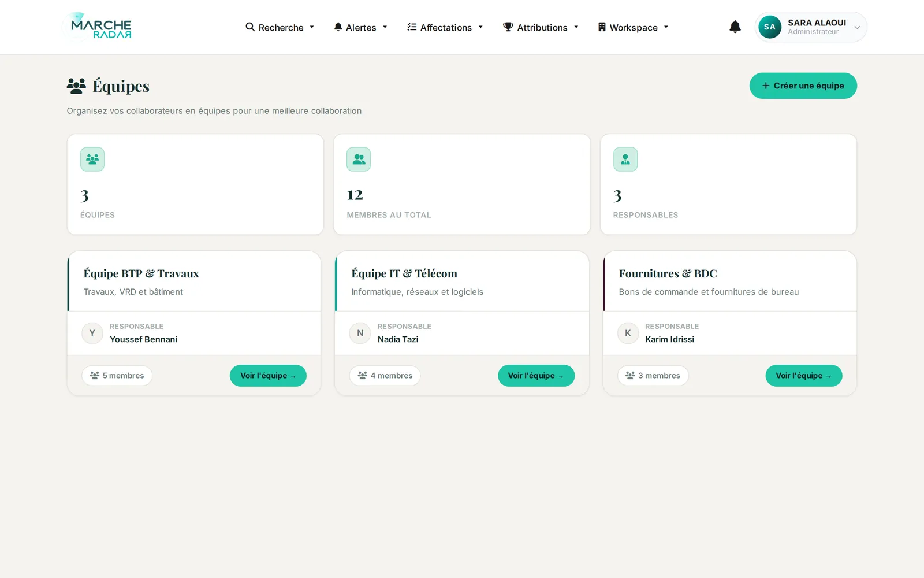The image size is (924, 578).
Task: Click the total members card icon
Action: [x=359, y=159]
